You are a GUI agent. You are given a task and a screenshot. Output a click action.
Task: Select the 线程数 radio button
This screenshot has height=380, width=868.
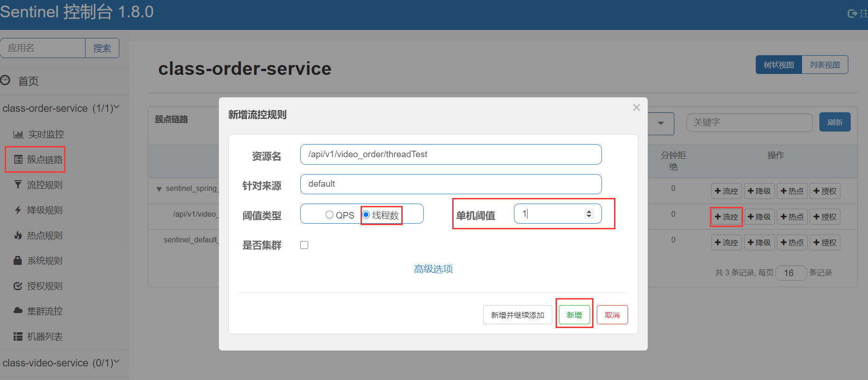(x=366, y=214)
